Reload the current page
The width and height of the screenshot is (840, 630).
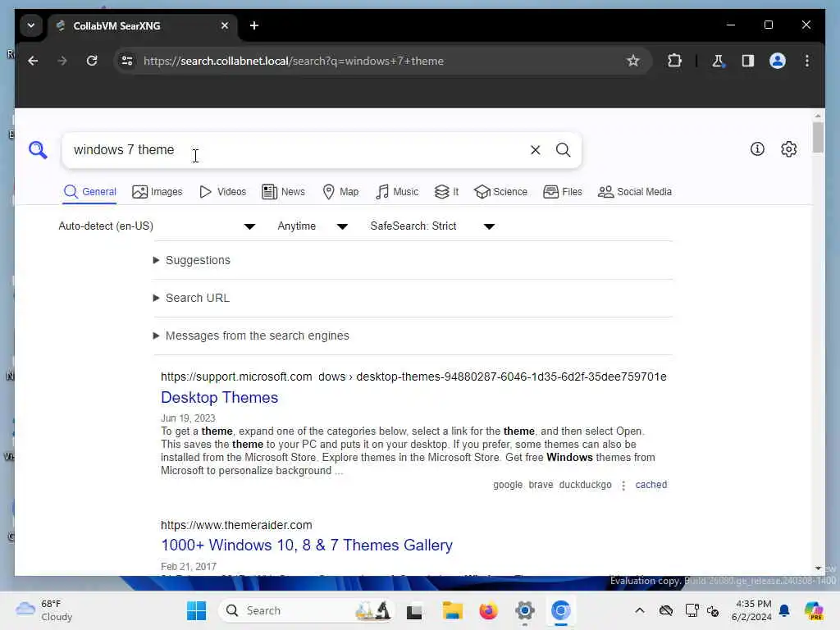[92, 61]
